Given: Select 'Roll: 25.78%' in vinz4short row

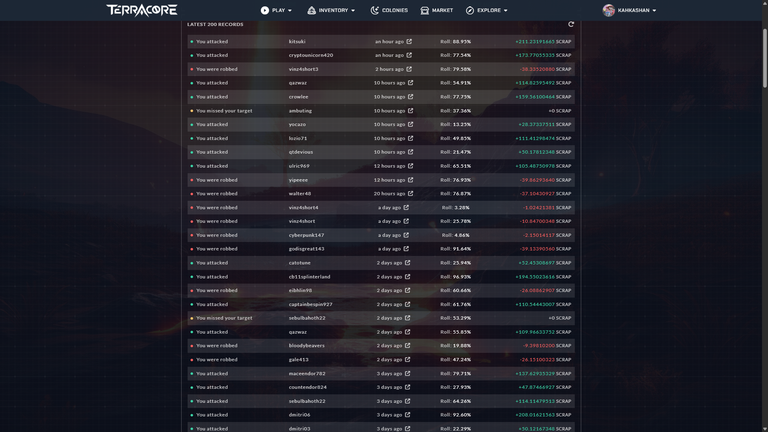Looking at the screenshot, I should coord(455,221).
